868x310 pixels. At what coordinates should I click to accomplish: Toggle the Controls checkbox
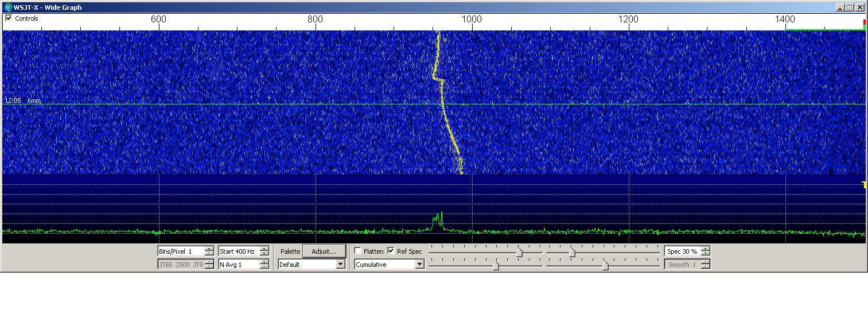pyautogui.click(x=9, y=18)
